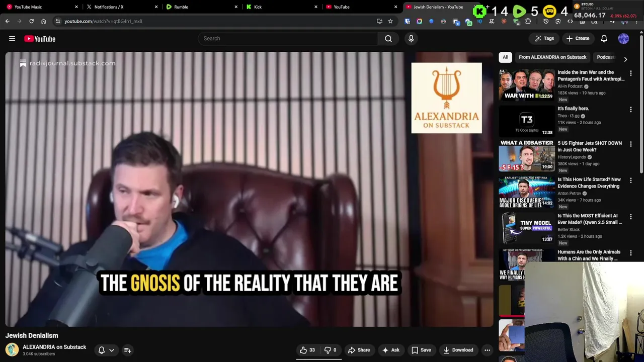The image size is (644, 362).
Task: Expand the subscription notification chevron dropdown
Action: click(x=112, y=350)
